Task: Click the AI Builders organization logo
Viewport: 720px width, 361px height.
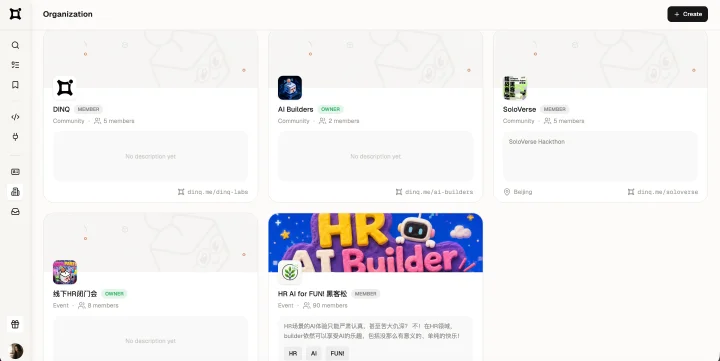Action: pos(290,88)
